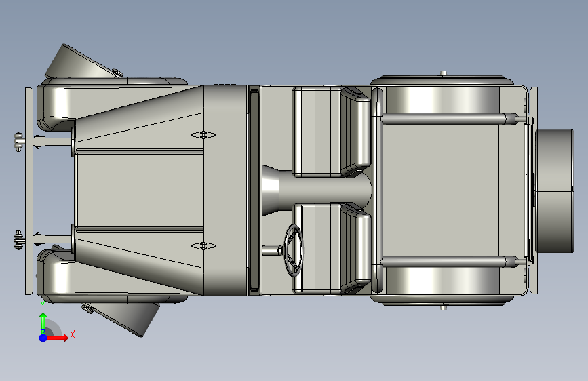Select the front bumper bar of the vehicle
This screenshot has width=588, height=381.
[29, 191]
